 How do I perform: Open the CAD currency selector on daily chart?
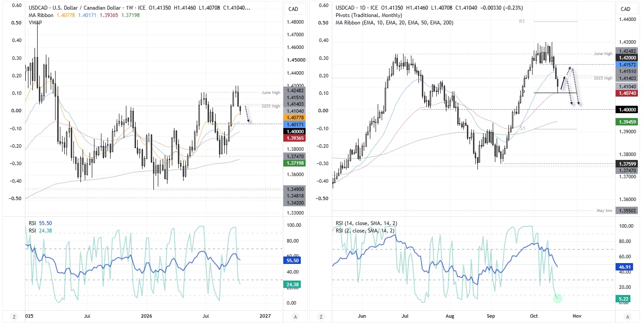626,9
